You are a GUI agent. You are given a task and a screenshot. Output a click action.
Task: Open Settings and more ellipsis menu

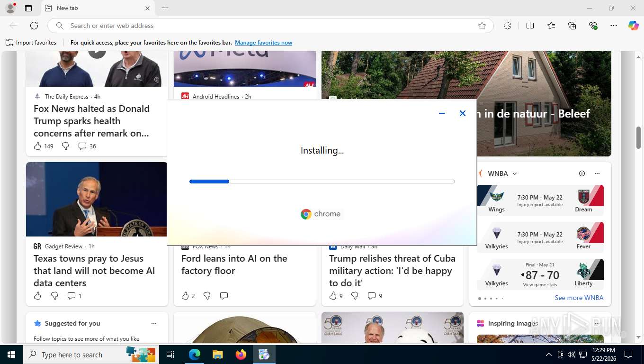614,26
